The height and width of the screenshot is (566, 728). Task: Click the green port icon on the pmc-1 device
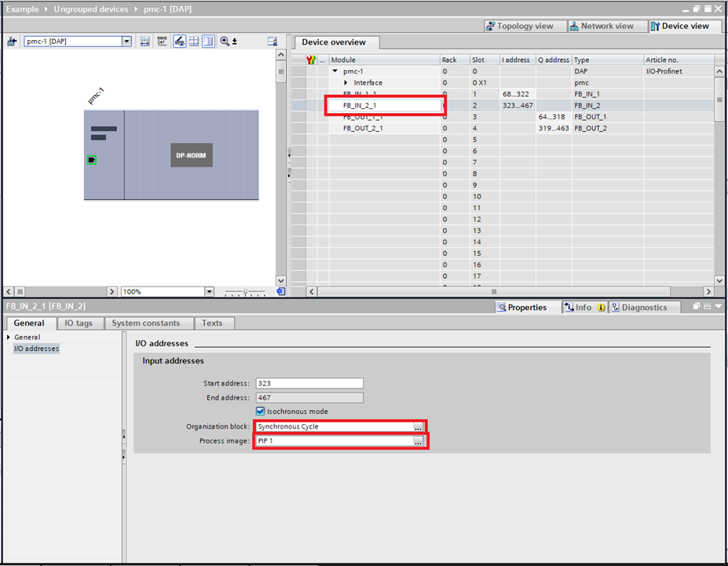point(91,159)
